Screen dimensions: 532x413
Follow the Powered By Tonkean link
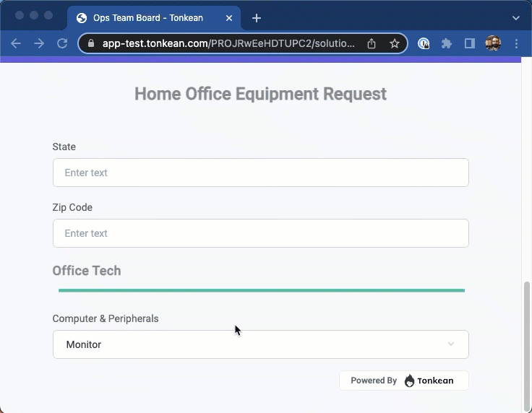coord(403,381)
